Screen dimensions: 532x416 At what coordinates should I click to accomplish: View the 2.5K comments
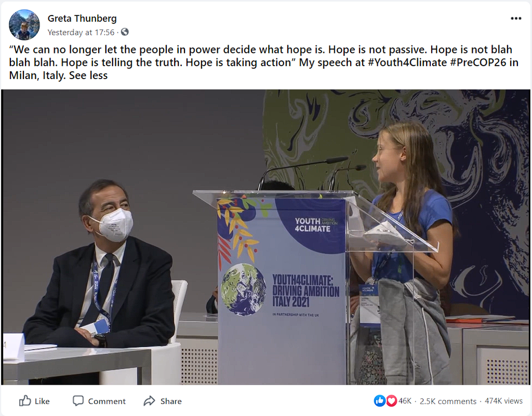click(x=448, y=401)
